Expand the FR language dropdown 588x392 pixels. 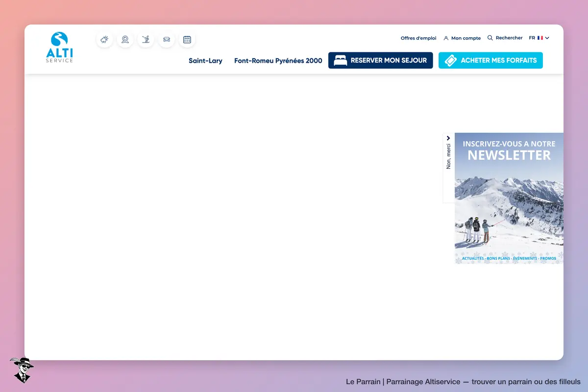pos(539,38)
